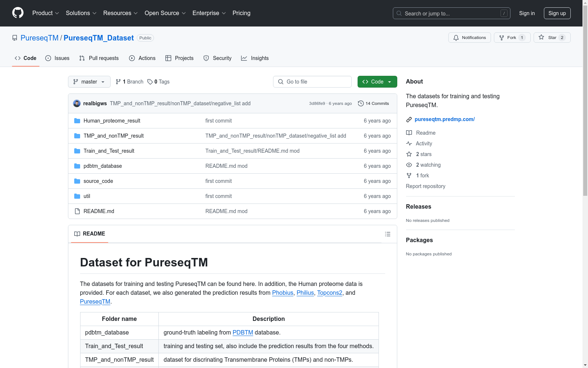The height and width of the screenshot is (368, 588).
Task: Open the PureseqTM owner profile link
Action: [x=39, y=38]
